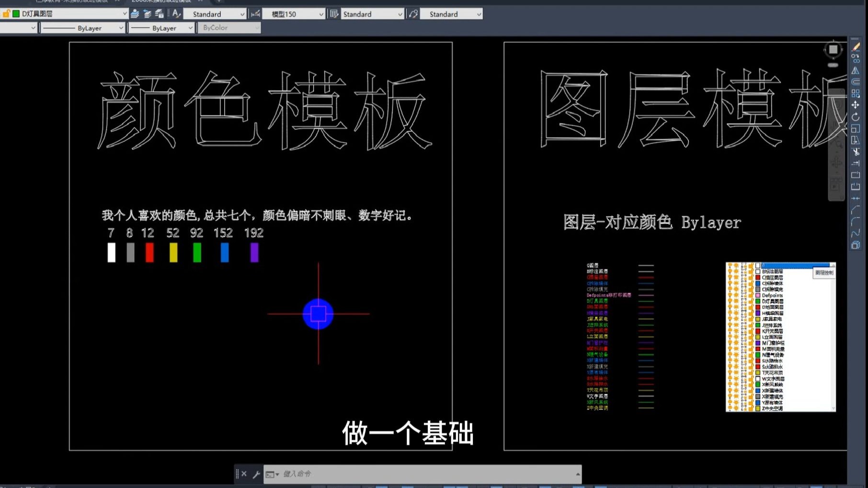This screenshot has height=488, width=868.
Task: Click the freeze toggle for the Defpoints layer
Action: tap(736, 295)
